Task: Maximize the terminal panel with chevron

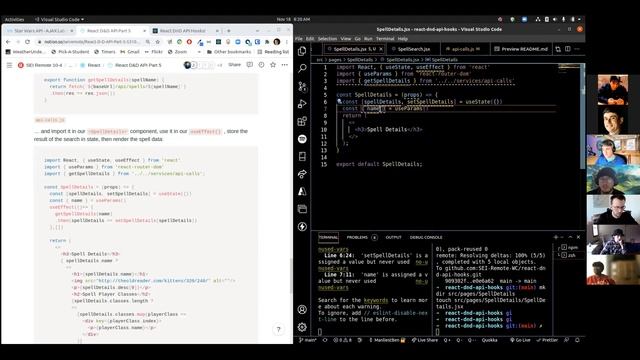Action: click(570, 237)
